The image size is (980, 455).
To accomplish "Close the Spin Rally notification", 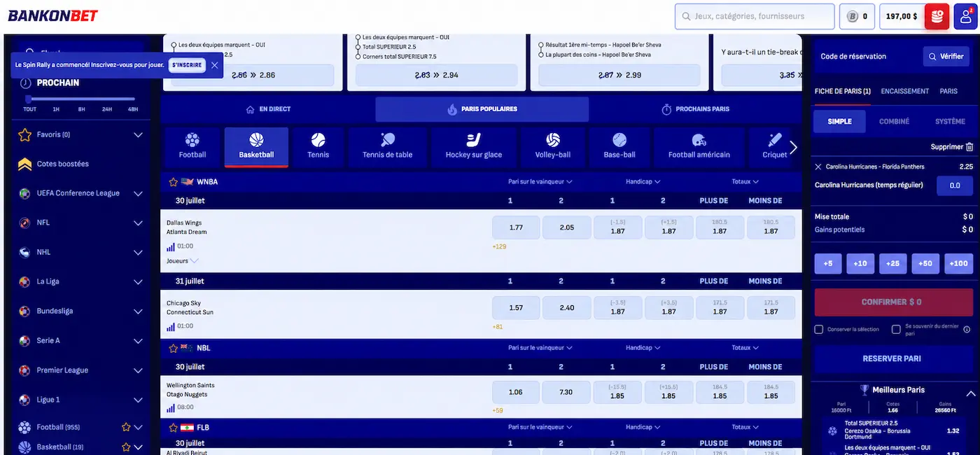I will (x=215, y=65).
